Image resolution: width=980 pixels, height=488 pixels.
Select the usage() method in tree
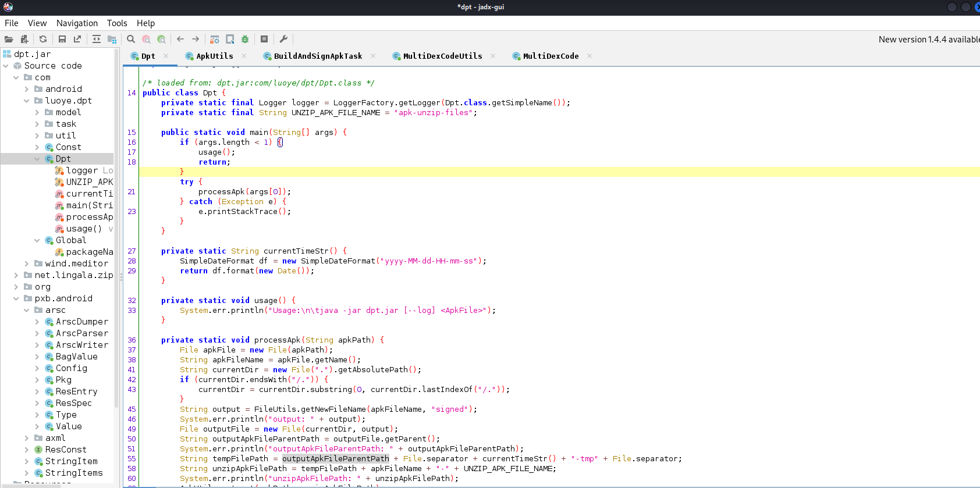coord(84,229)
